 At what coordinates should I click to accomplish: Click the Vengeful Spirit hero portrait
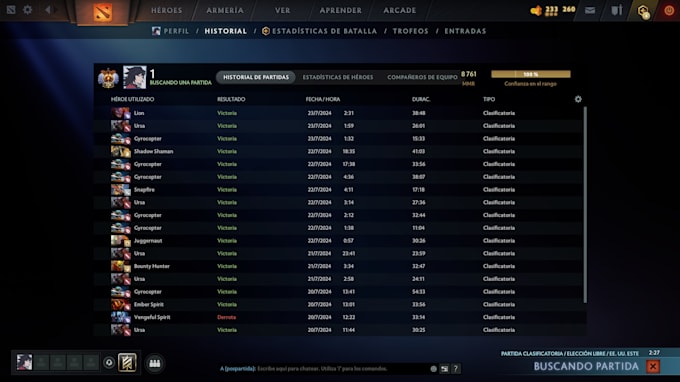121,317
